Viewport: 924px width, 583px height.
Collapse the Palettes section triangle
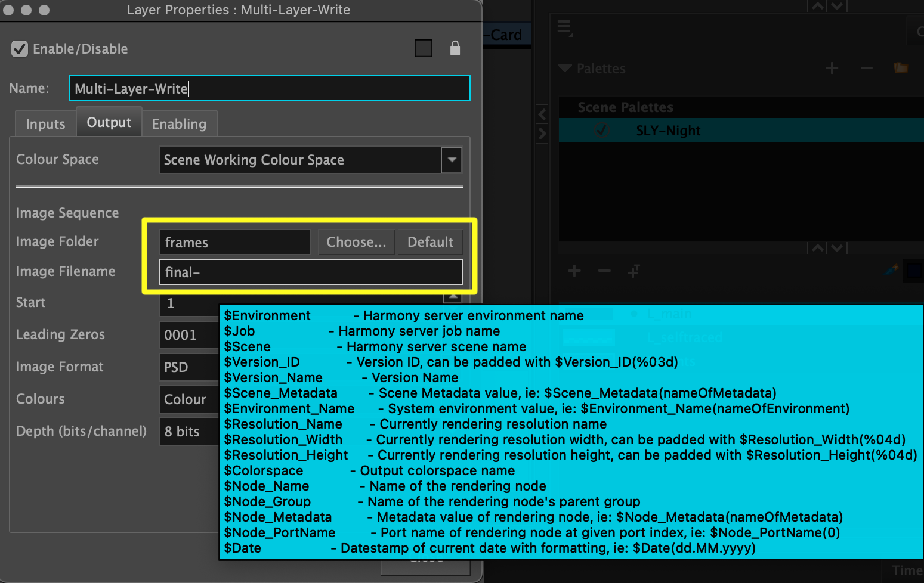(564, 68)
